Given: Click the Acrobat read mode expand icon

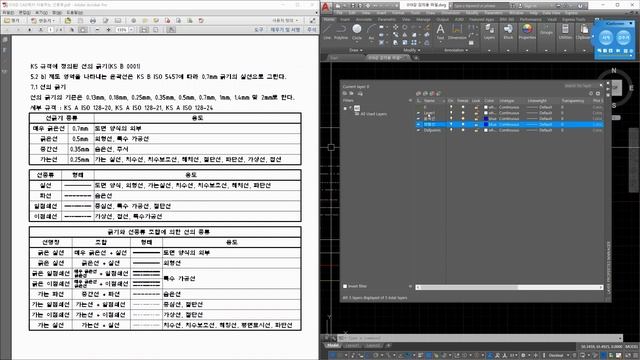Looking at the screenshot, I should (x=312, y=20).
